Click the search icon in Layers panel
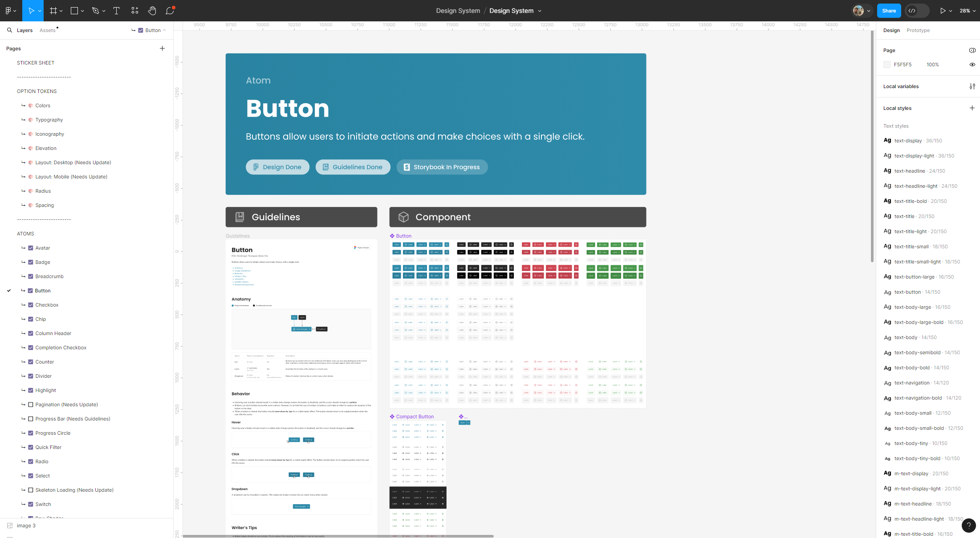Screen dimensions: 980x538 pos(9,30)
